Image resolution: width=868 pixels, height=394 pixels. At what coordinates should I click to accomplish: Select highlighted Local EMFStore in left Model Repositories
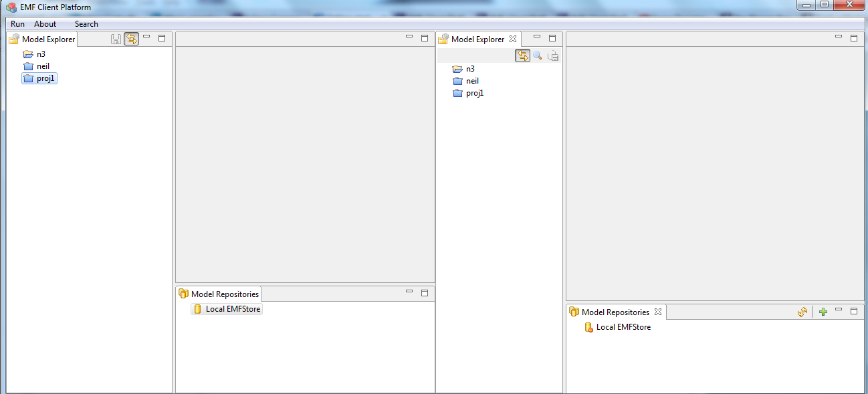[227, 309]
